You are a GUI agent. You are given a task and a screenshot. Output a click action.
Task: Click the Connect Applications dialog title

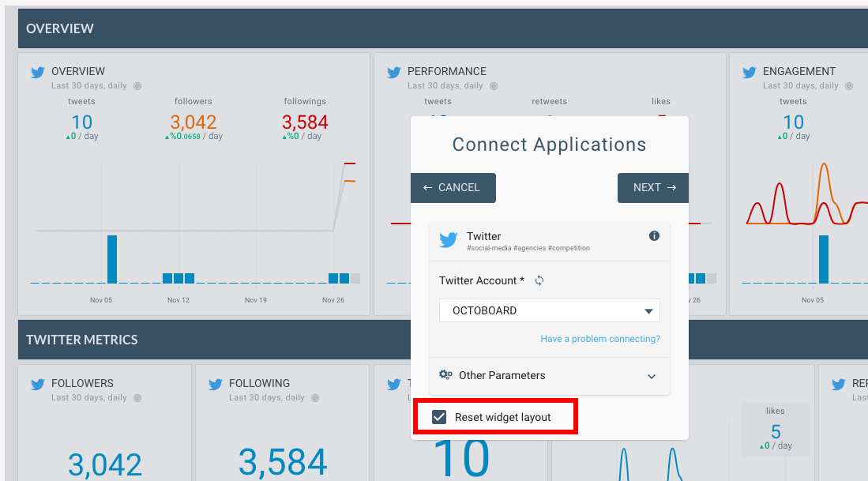coord(549,145)
